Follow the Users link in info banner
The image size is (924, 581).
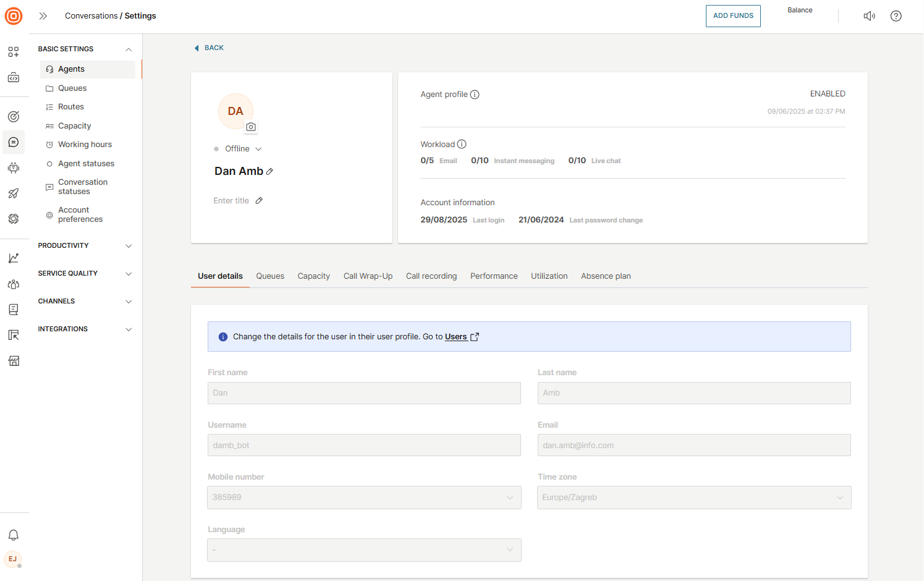point(456,337)
